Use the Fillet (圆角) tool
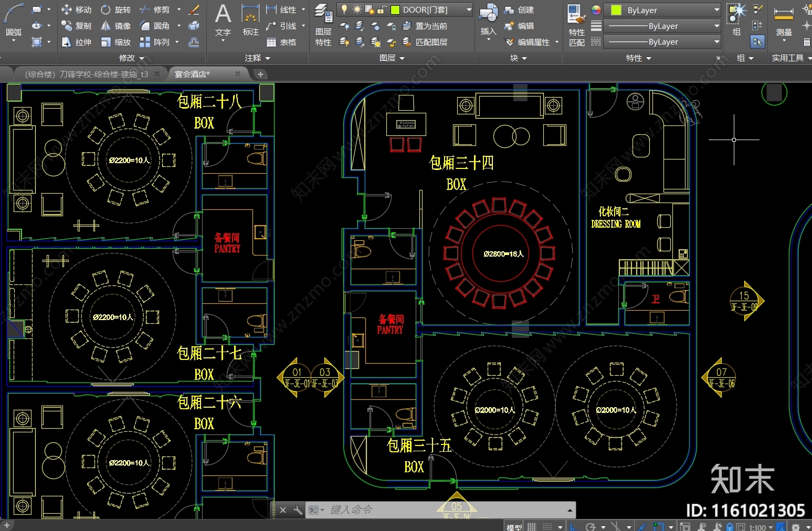The height and width of the screenshot is (531, 812). click(154, 26)
